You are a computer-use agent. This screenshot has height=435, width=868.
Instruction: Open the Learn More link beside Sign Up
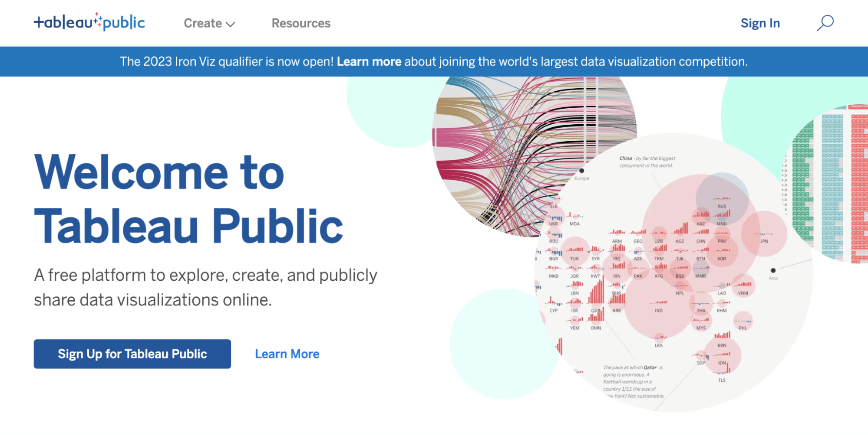(x=287, y=354)
